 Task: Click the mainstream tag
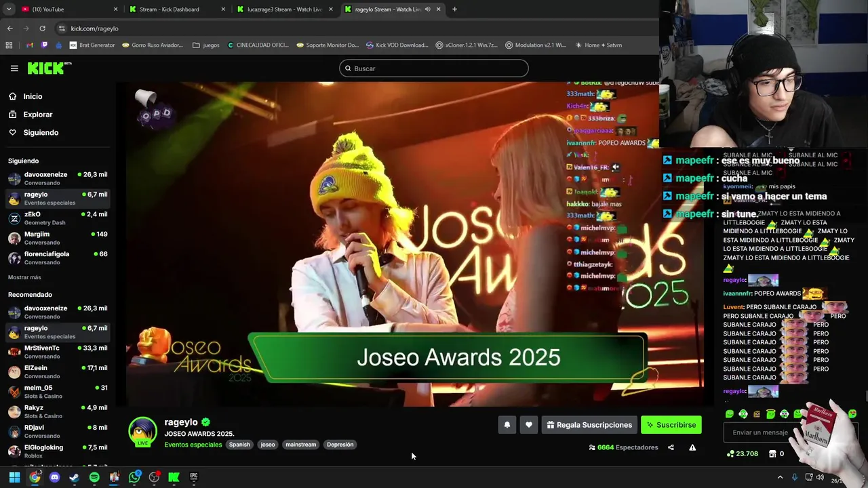(x=301, y=445)
